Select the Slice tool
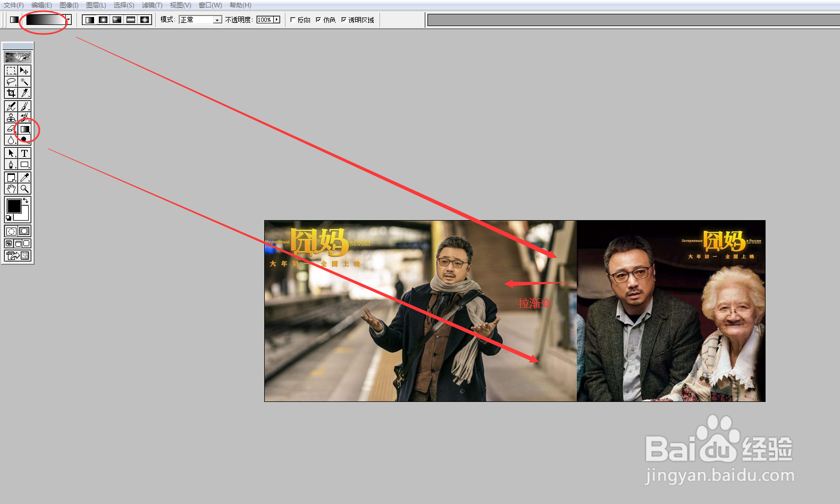840x504 pixels. point(24,93)
